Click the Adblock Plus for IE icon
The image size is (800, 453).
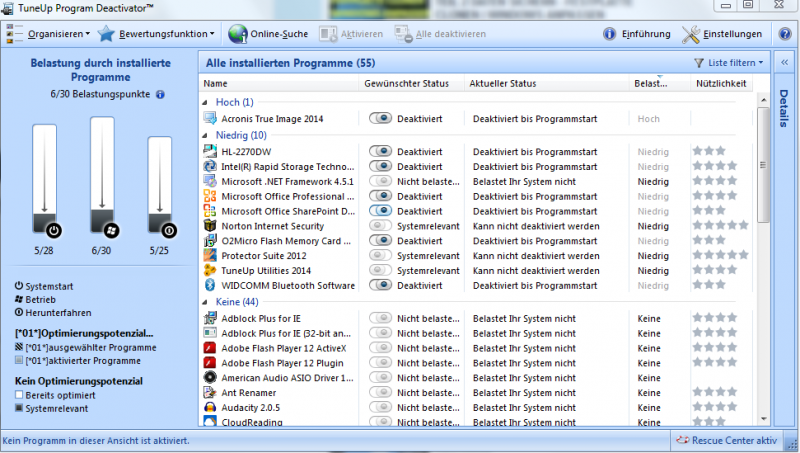click(x=210, y=318)
